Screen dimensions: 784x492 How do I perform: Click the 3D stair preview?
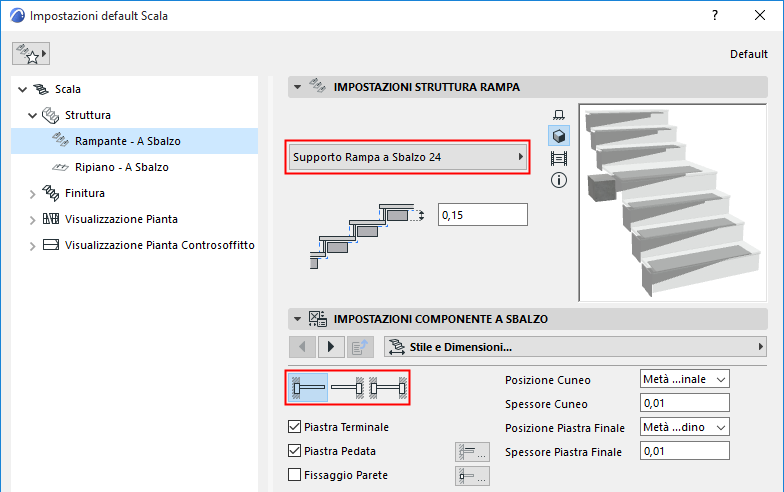pyautogui.click(x=672, y=202)
